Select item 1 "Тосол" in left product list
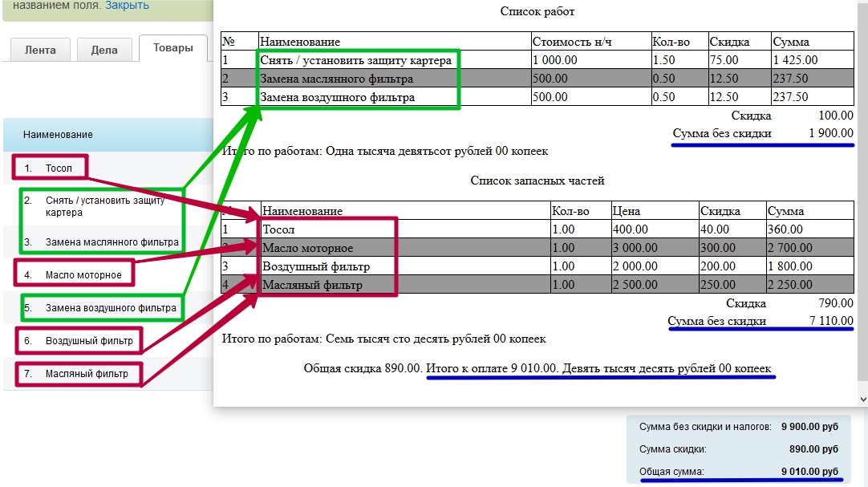Viewport: 868px width, 487px height. pyautogui.click(x=59, y=168)
